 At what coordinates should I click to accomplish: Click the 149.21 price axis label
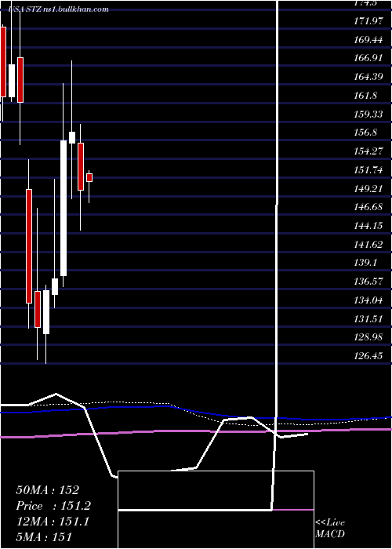pos(368,189)
